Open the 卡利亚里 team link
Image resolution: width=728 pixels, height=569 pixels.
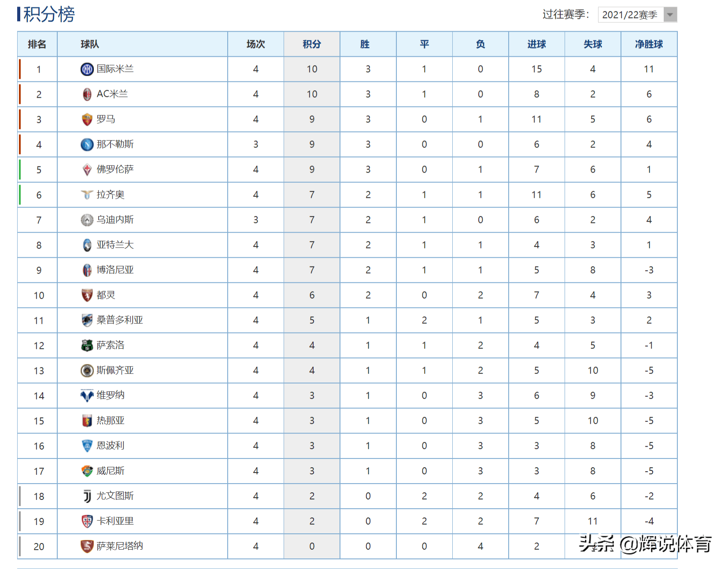coord(115,521)
